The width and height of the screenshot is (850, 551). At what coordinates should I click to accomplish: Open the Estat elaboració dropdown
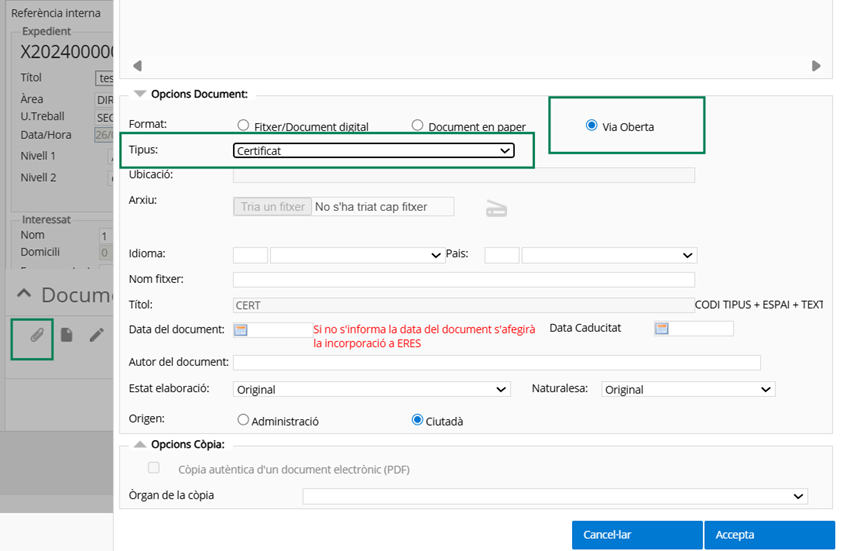tap(371, 389)
